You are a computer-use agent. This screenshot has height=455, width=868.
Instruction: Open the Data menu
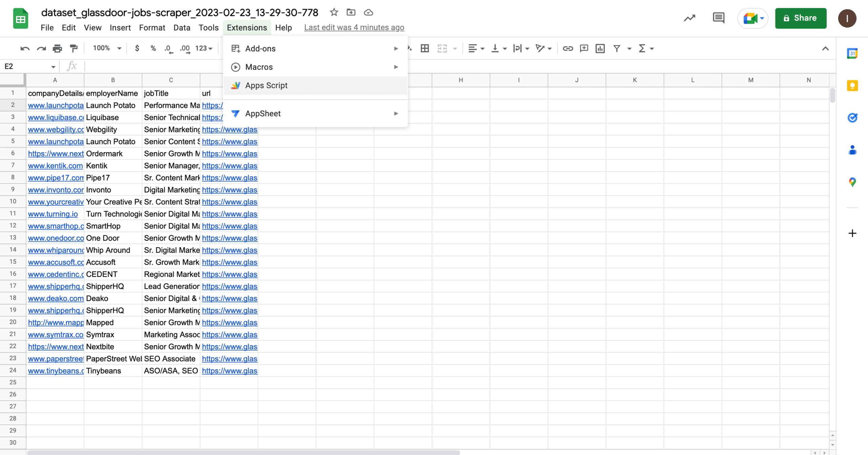(x=182, y=27)
